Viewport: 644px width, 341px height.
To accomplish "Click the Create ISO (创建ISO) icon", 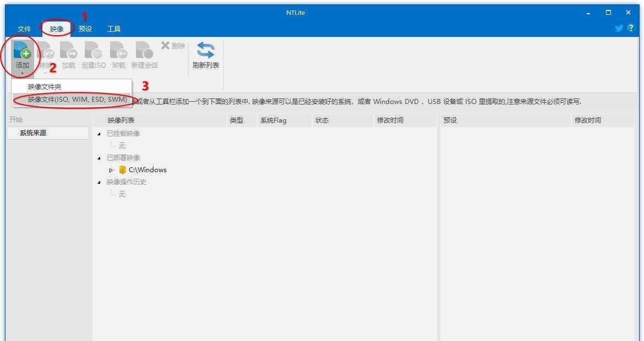I will (94, 50).
